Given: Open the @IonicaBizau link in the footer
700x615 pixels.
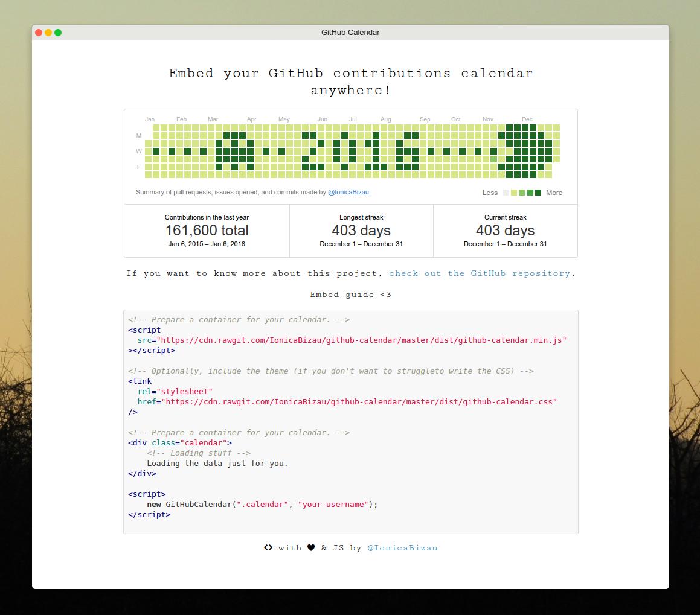Looking at the screenshot, I should 402,548.
